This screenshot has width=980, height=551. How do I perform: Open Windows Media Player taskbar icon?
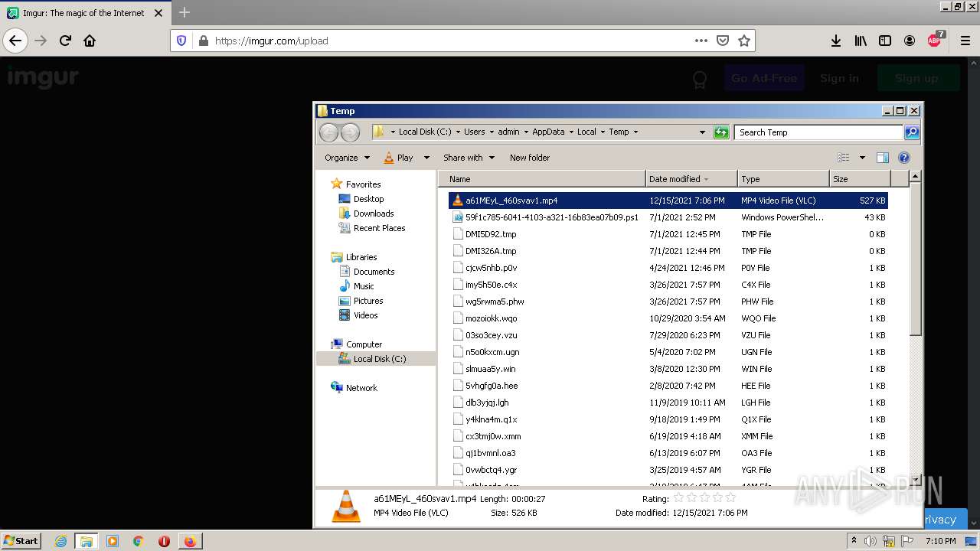point(113,541)
